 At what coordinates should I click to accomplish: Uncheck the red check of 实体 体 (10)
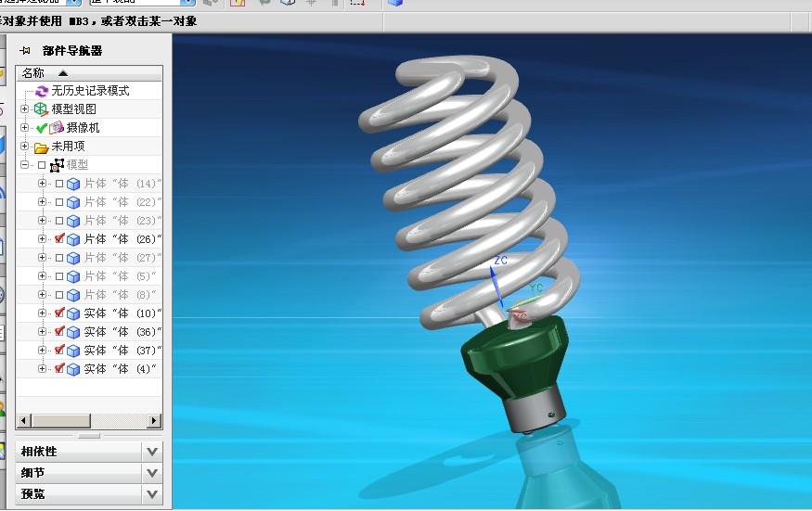[59, 313]
